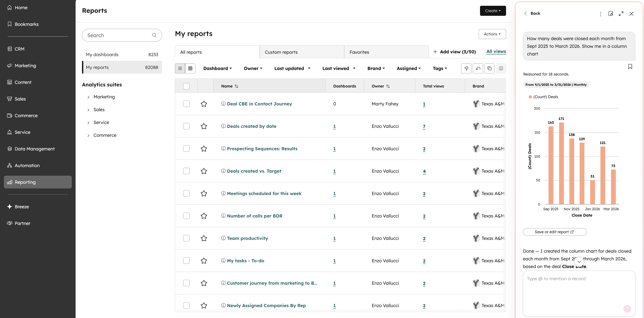Open the Actions dropdown
644x318 pixels.
[x=492, y=34]
